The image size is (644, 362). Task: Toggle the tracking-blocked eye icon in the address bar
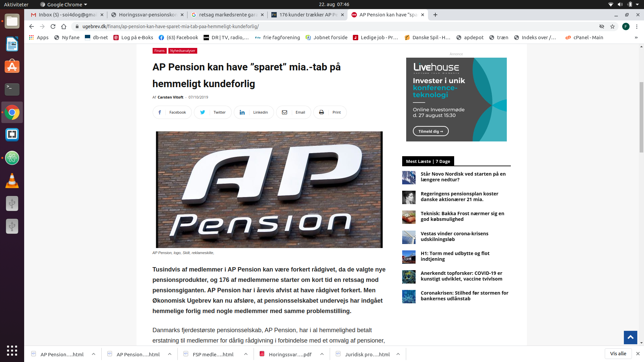602,26
